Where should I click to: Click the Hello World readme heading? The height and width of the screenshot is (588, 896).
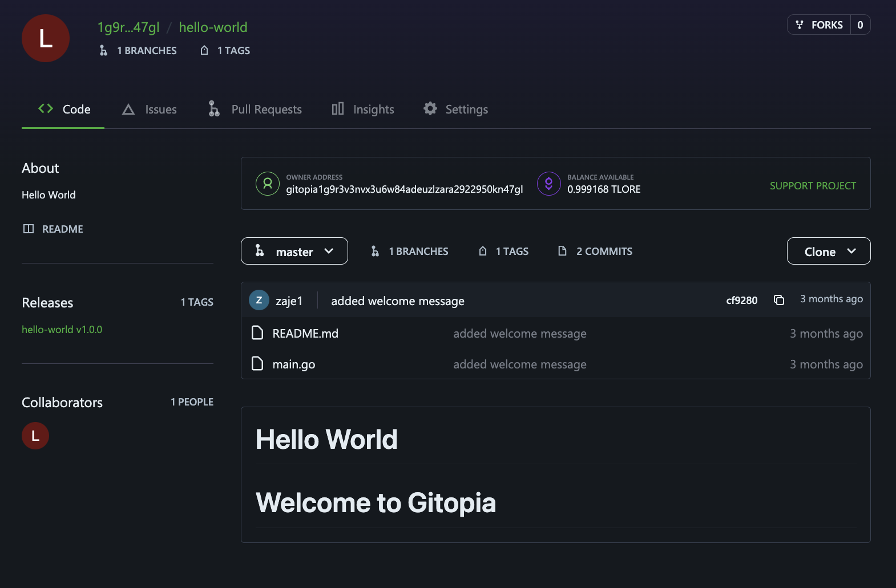326,440
